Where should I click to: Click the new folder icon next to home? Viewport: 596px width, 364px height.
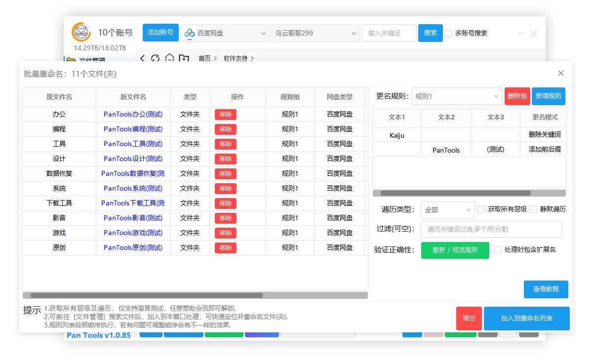click(184, 58)
